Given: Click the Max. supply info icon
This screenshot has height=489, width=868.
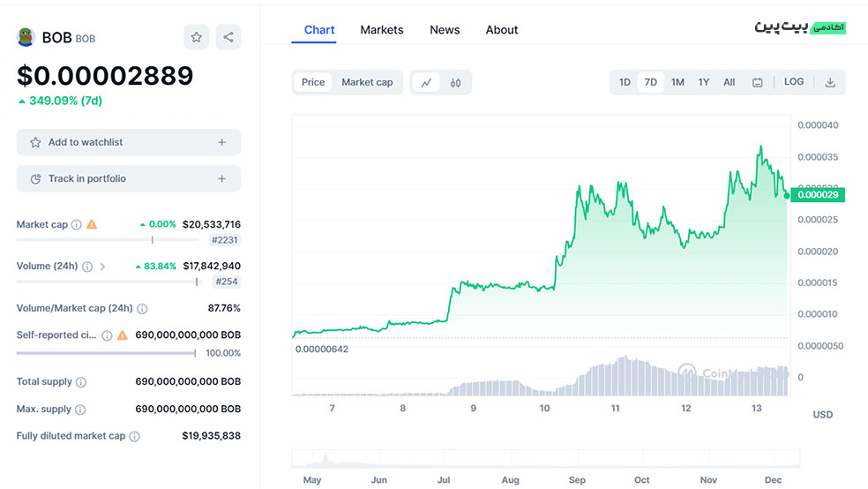Looking at the screenshot, I should coord(80,410).
